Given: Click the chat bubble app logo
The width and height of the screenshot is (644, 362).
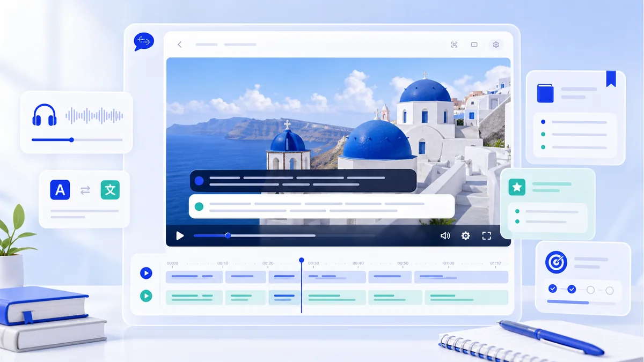Looking at the screenshot, I should pyautogui.click(x=144, y=41).
